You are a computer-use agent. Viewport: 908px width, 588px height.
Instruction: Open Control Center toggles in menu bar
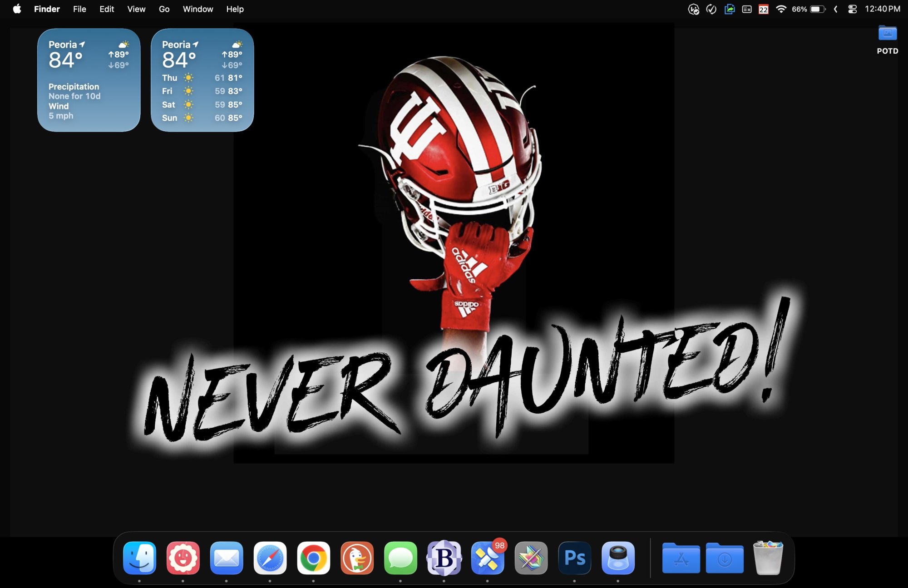(x=852, y=9)
